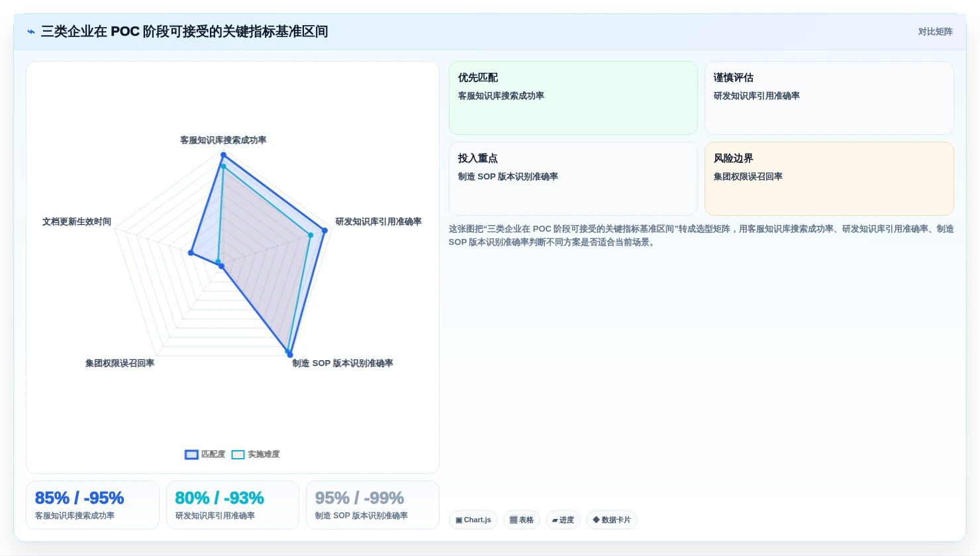Click the 匹配度 legend label
This screenshot has height=556, width=980.
(213, 455)
